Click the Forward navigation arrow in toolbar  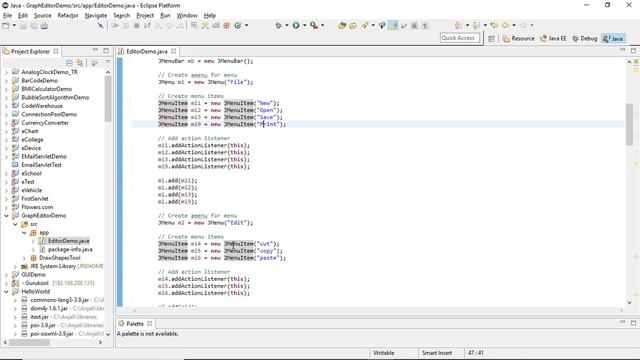[523, 25]
